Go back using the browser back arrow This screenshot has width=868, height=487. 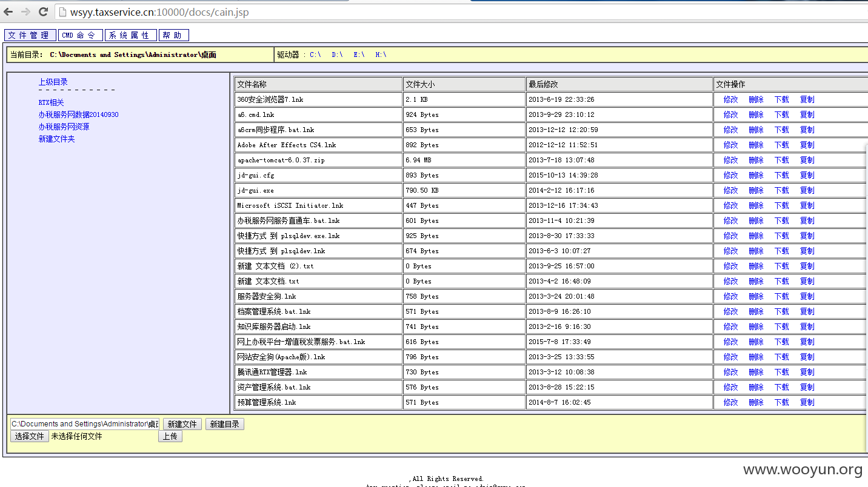[8, 12]
